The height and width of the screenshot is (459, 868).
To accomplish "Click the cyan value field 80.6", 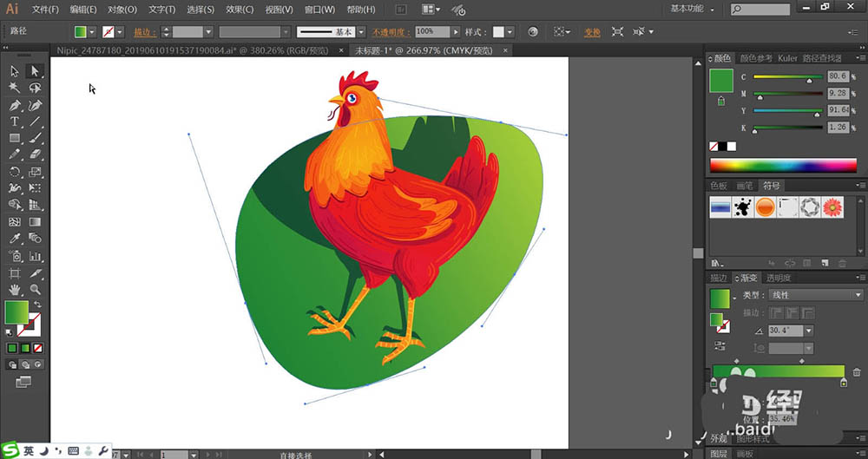I will [838, 75].
